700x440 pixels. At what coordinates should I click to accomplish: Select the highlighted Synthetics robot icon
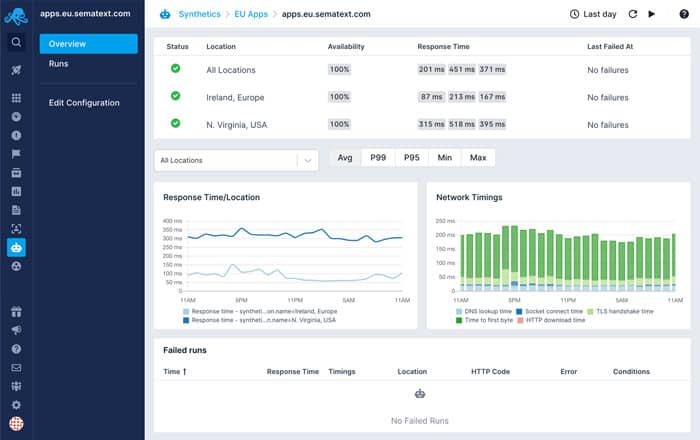coord(16,248)
